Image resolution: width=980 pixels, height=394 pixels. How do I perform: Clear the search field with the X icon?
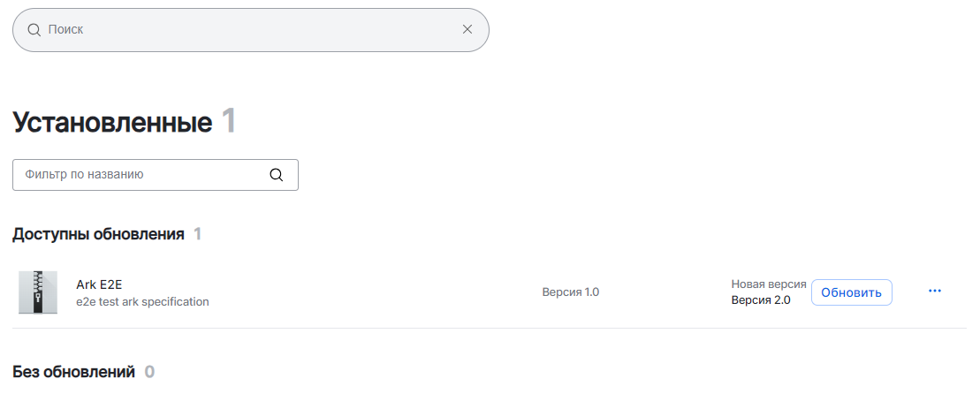click(x=467, y=30)
